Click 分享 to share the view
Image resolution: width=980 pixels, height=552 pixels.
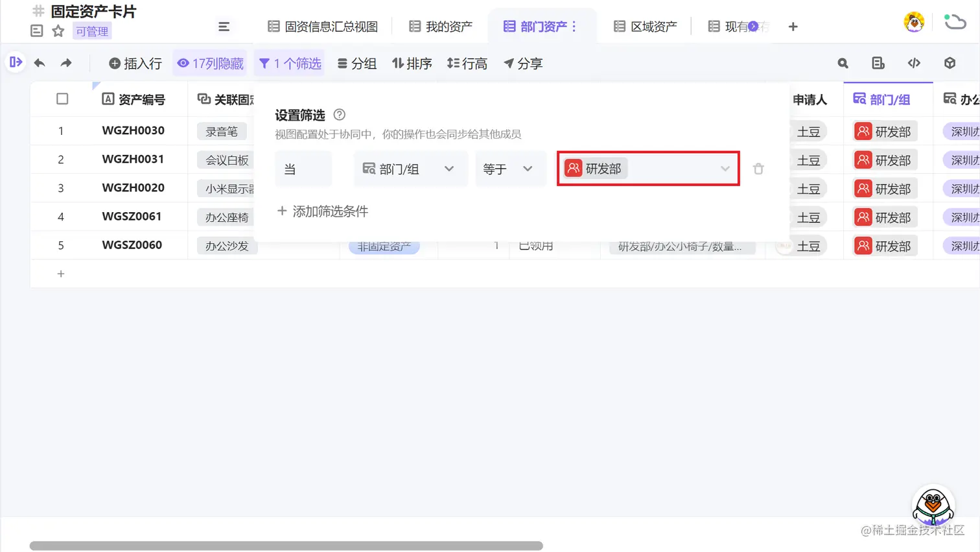(522, 63)
